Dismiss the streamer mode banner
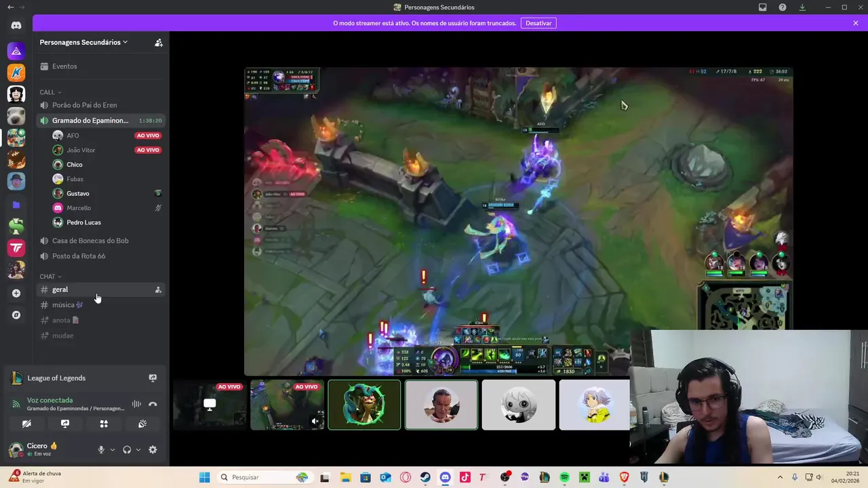868x488 pixels. pos(856,23)
